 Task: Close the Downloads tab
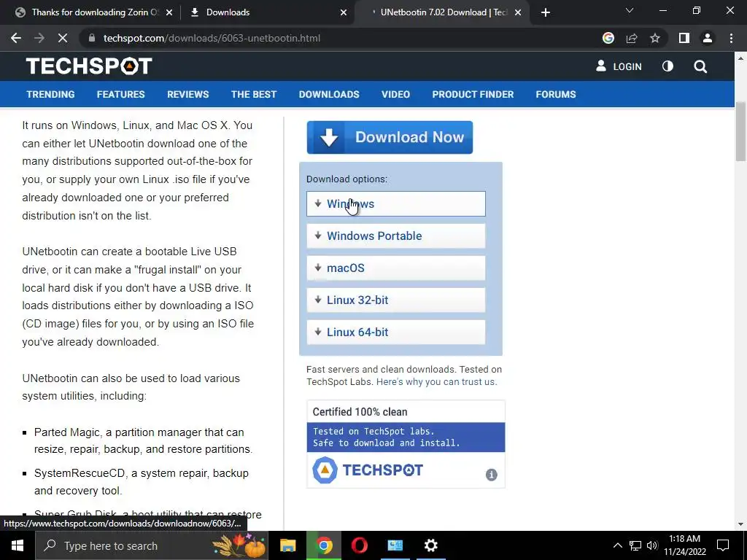pyautogui.click(x=344, y=12)
